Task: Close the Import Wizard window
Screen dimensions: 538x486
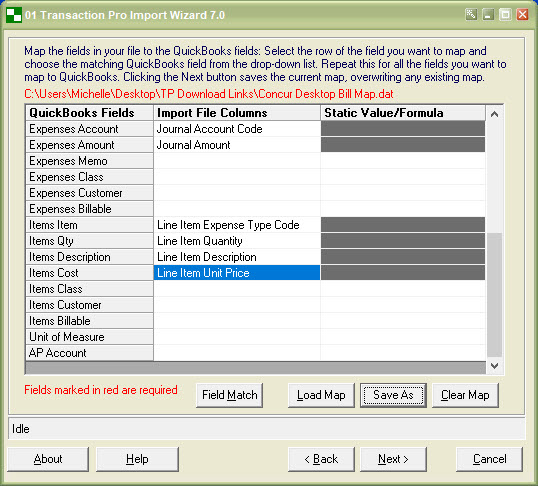Action: (x=523, y=15)
